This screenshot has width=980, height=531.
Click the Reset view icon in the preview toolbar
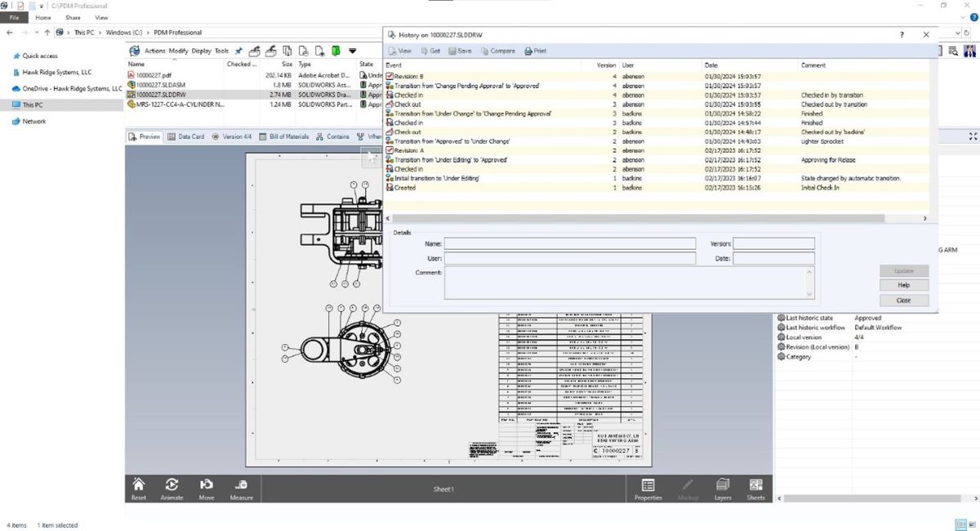pyautogui.click(x=139, y=489)
